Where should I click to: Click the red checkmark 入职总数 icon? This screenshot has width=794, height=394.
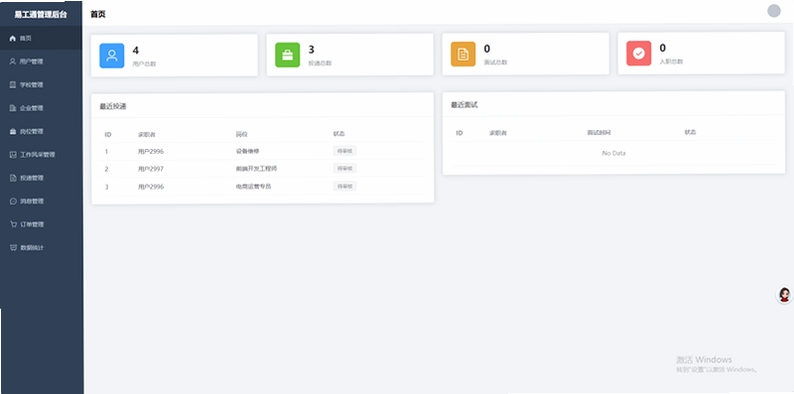click(x=639, y=54)
